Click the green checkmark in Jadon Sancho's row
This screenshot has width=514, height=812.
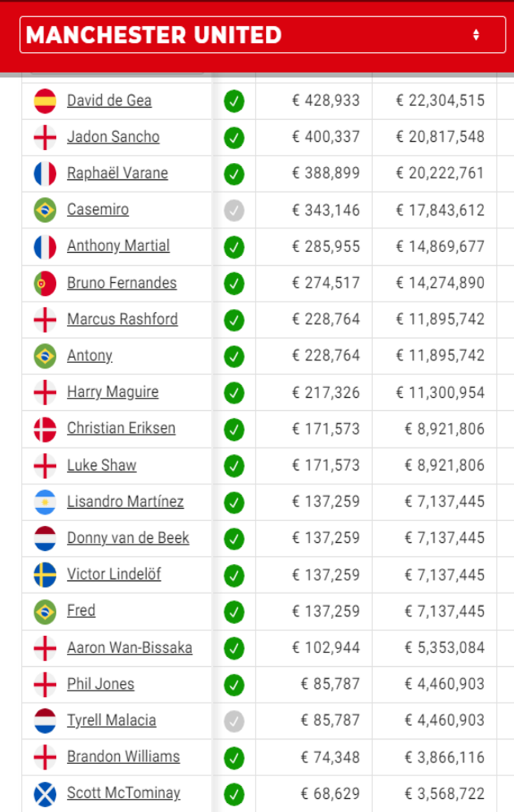click(234, 137)
